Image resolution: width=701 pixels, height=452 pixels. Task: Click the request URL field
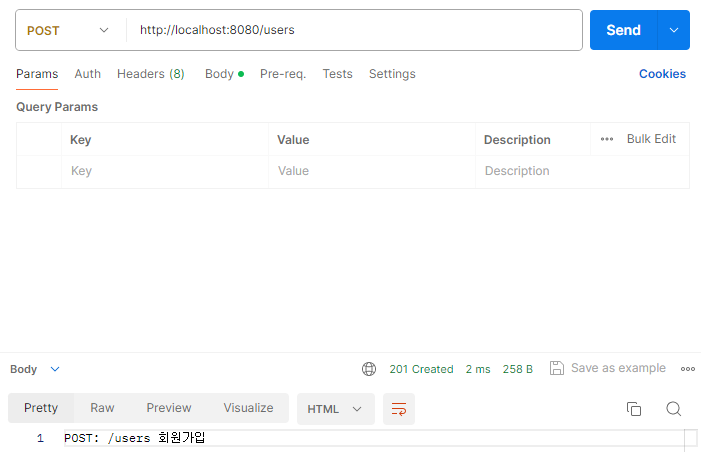point(354,30)
